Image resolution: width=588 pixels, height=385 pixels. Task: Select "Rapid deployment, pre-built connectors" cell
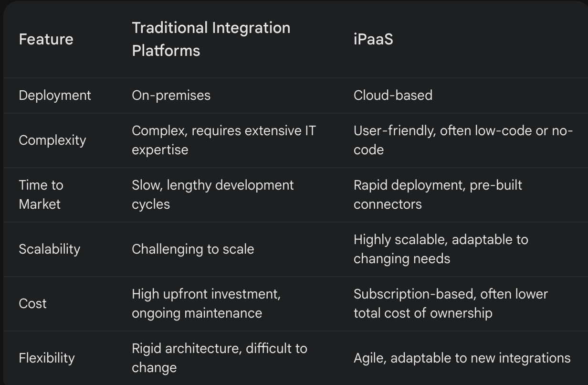point(438,194)
